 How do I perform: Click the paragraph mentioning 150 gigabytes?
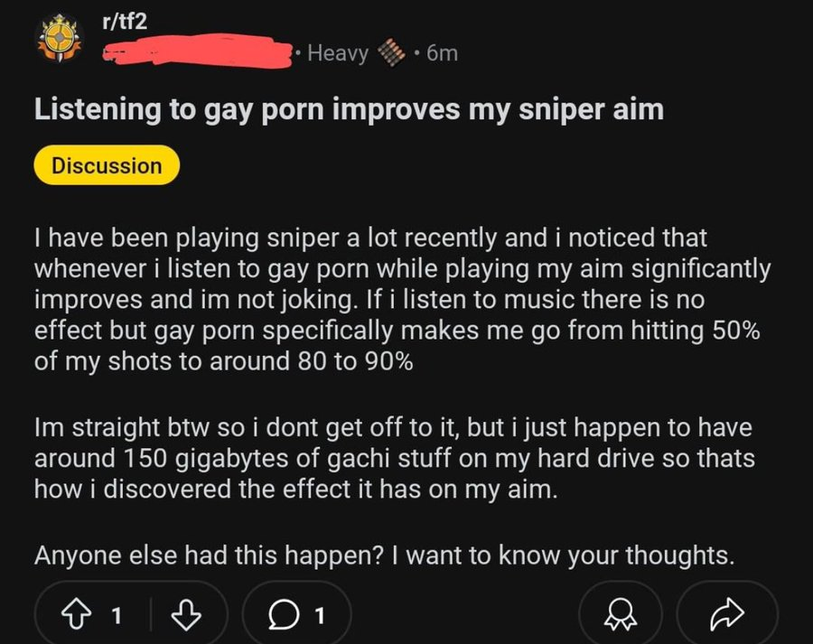(x=395, y=458)
